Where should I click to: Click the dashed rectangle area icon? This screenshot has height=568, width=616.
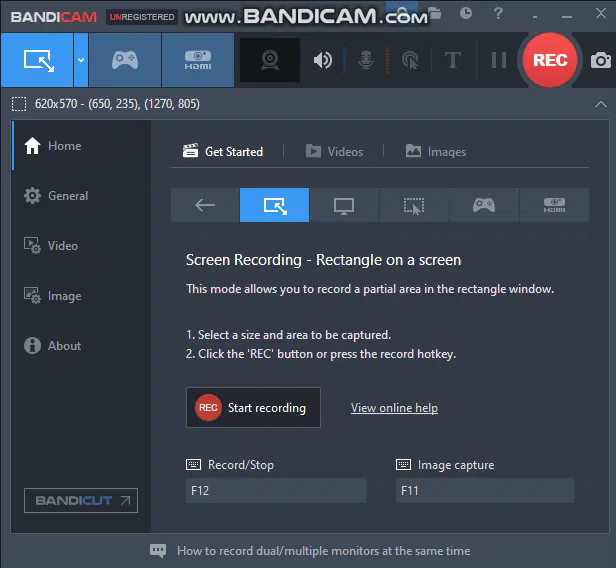point(19,104)
